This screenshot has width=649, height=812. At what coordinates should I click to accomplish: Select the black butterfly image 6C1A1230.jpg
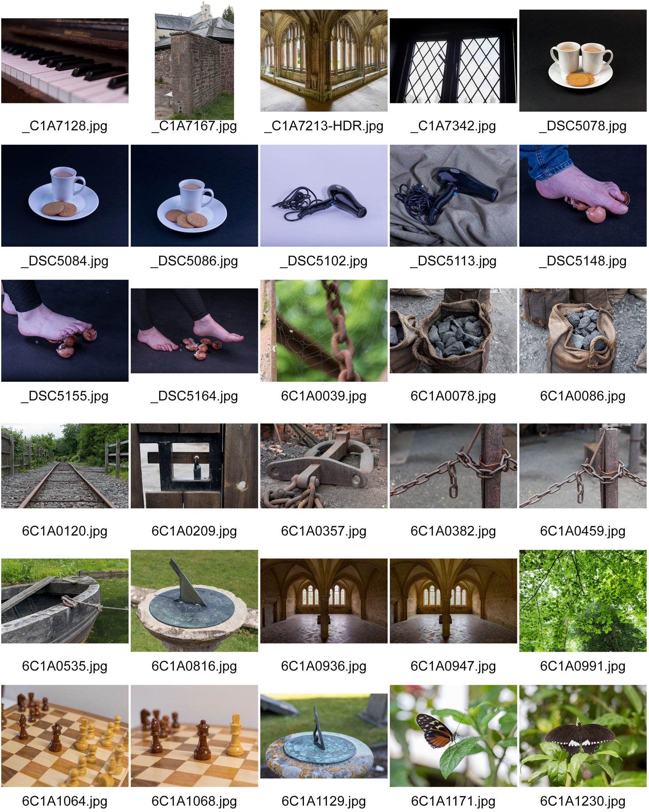583,736
